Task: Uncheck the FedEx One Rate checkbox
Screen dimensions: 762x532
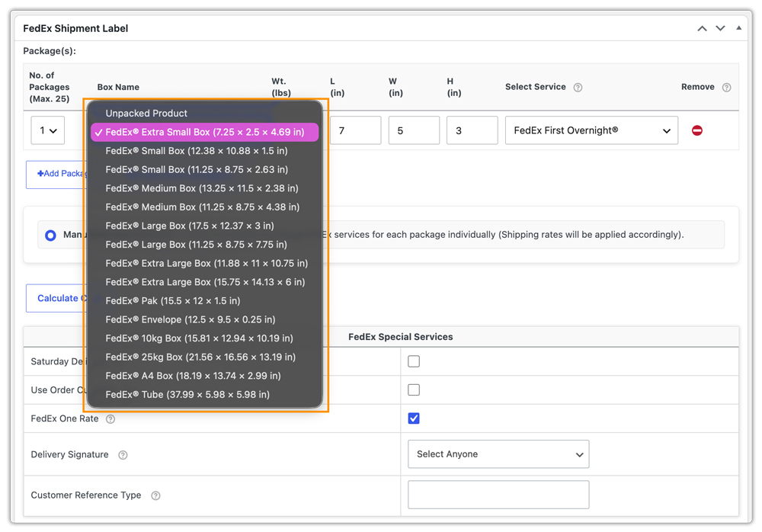Action: click(414, 418)
